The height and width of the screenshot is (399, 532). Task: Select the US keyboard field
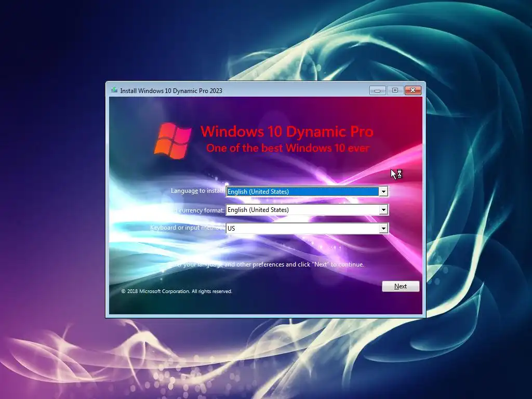point(307,229)
